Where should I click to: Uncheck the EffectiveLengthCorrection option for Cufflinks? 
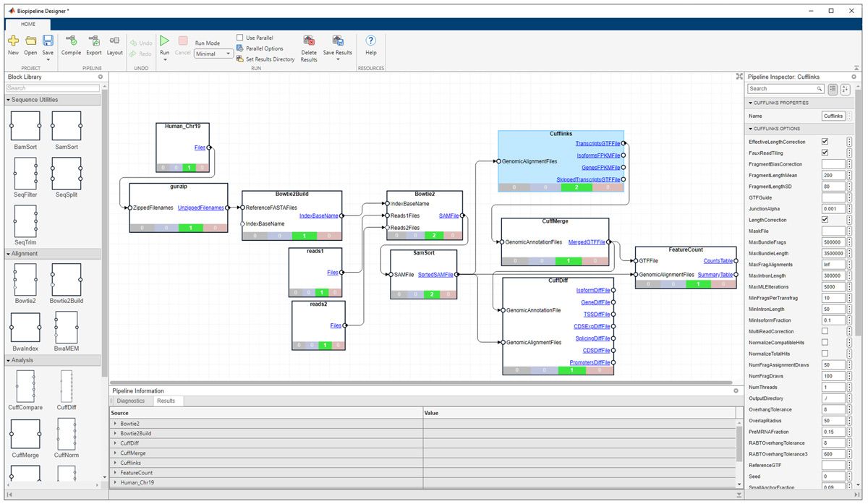pos(823,141)
